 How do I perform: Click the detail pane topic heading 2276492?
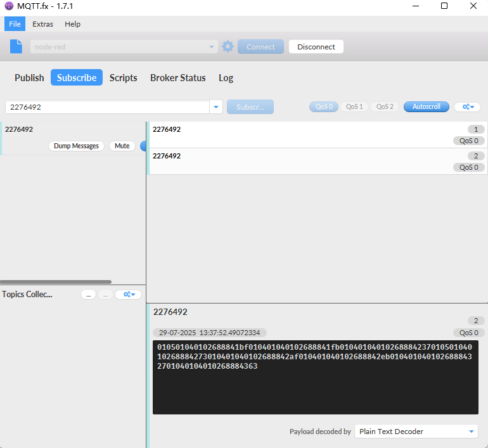(170, 312)
